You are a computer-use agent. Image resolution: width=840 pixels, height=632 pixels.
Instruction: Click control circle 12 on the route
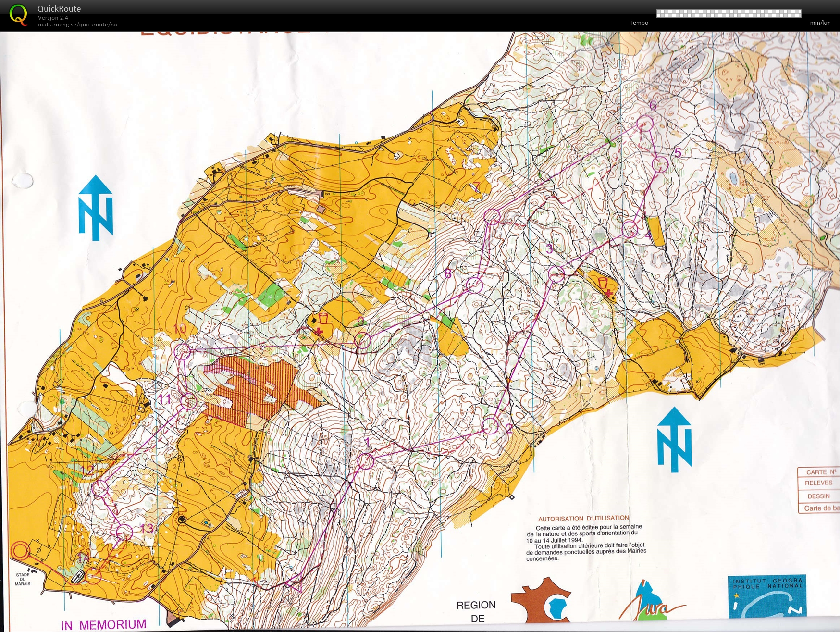pos(100,489)
